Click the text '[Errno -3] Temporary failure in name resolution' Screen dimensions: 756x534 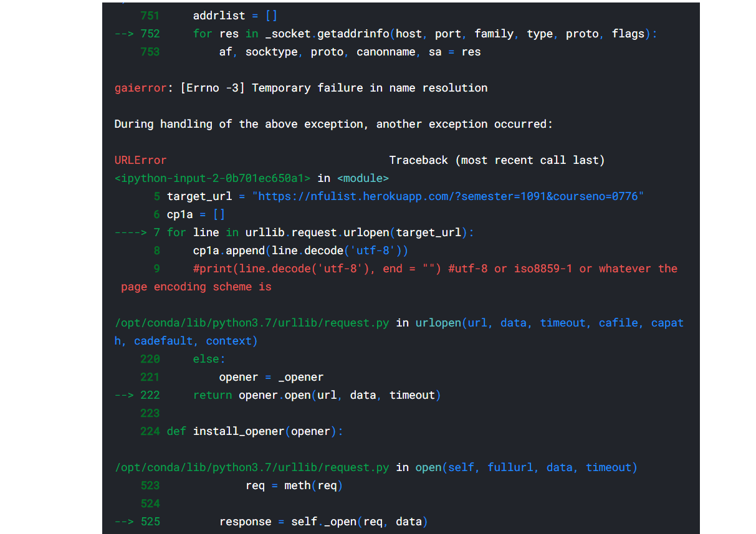(334, 88)
